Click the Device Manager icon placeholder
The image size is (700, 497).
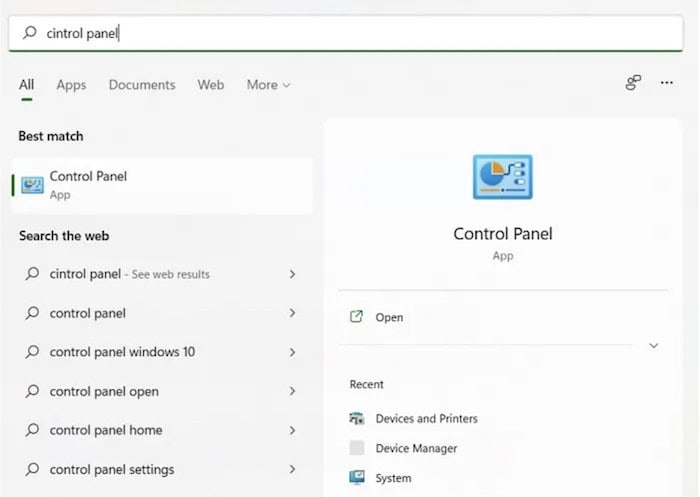click(357, 447)
